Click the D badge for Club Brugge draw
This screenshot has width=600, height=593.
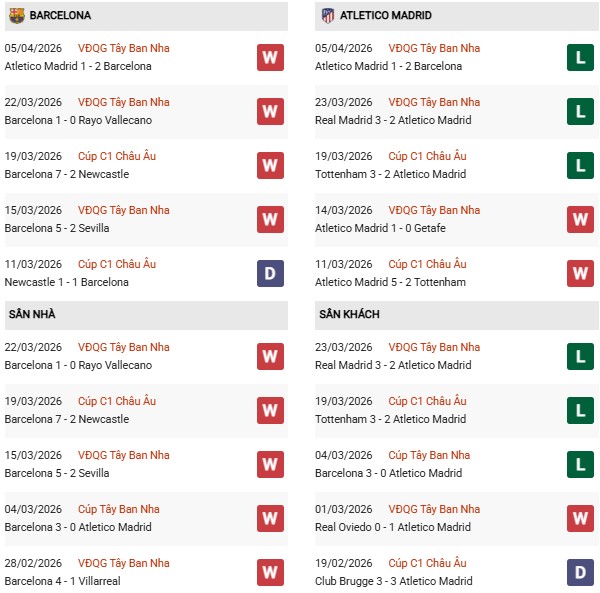click(x=580, y=573)
